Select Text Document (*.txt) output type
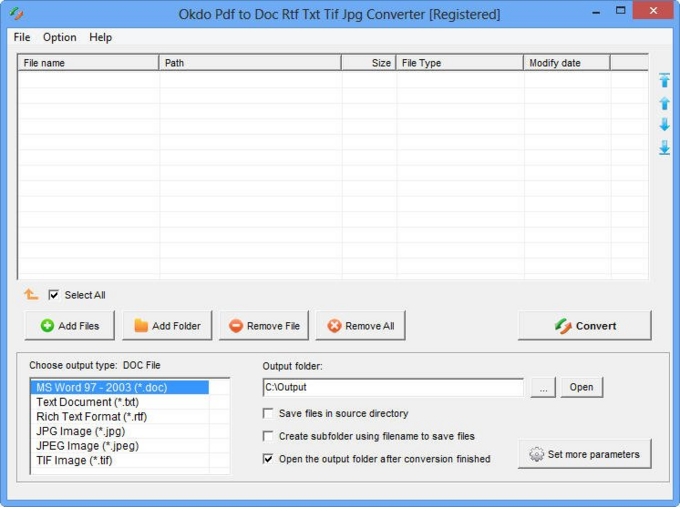Screen dimensions: 680x516 119,402
